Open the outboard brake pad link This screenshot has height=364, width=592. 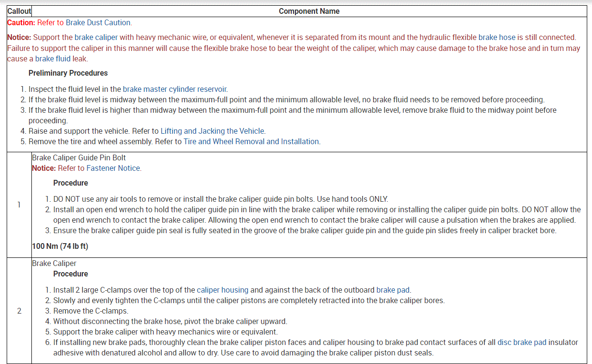click(393, 290)
